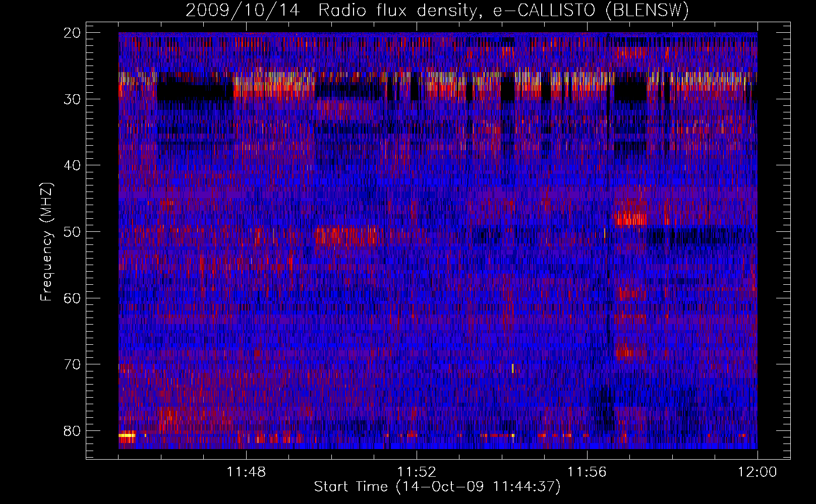Click the time tick label 11:56
This screenshot has width=816, height=504.
[x=587, y=472]
